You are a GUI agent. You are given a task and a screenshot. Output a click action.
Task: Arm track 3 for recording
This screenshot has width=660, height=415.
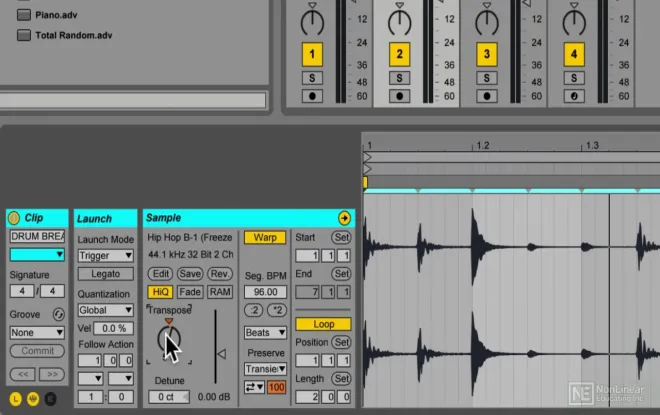487,96
